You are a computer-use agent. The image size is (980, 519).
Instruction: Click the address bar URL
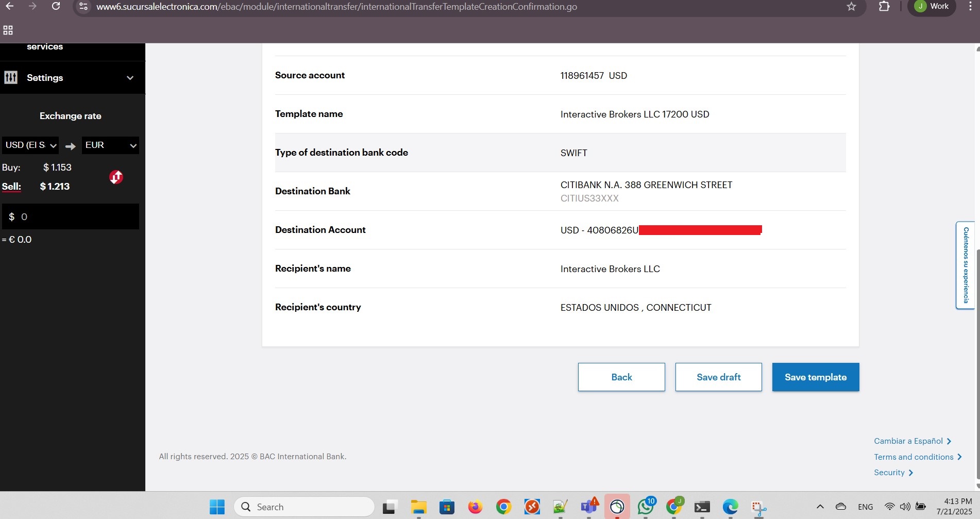(336, 7)
